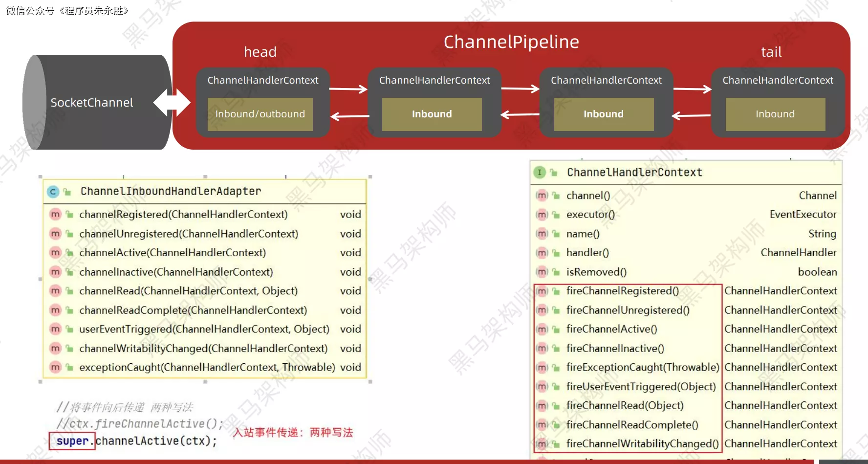The width and height of the screenshot is (868, 464).
Task: Click the Inbound/outbound box in head context
Action: pos(260,114)
